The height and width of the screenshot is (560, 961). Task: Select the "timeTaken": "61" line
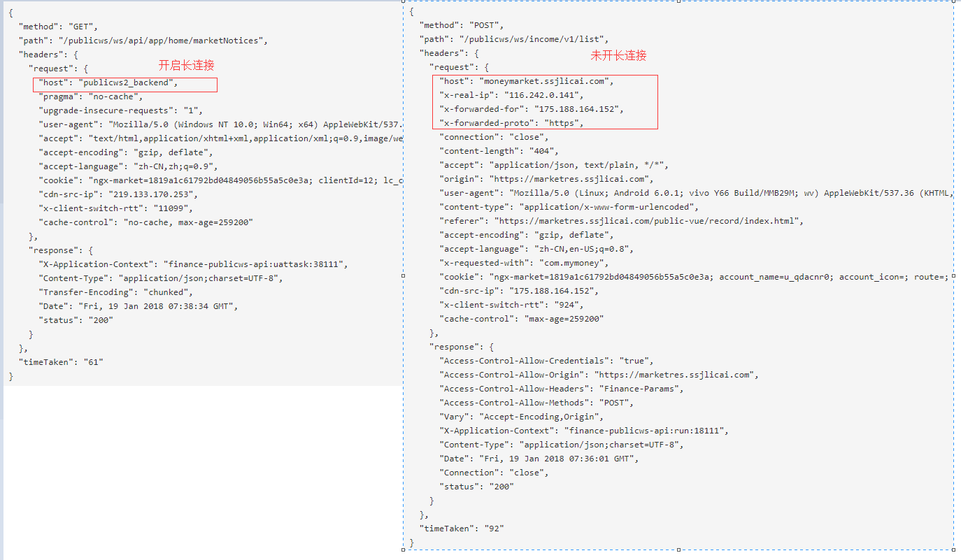click(x=61, y=362)
